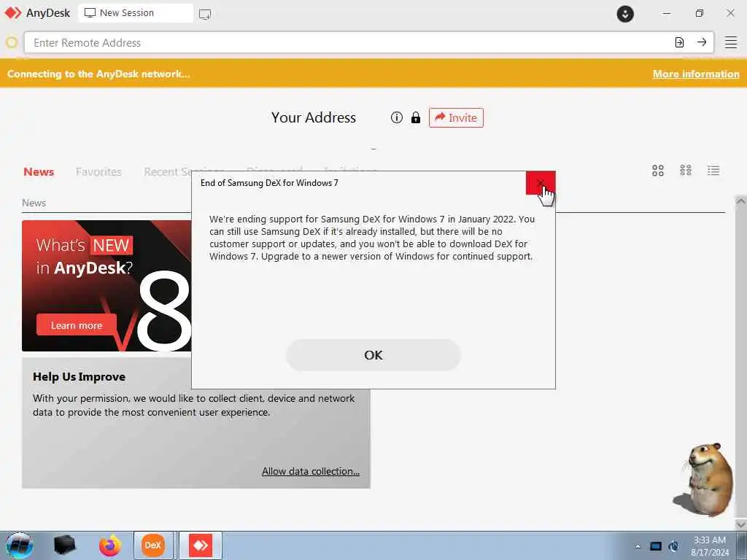The image size is (747, 560).
Task: Click the Help Us Improve heading
Action: tap(79, 377)
